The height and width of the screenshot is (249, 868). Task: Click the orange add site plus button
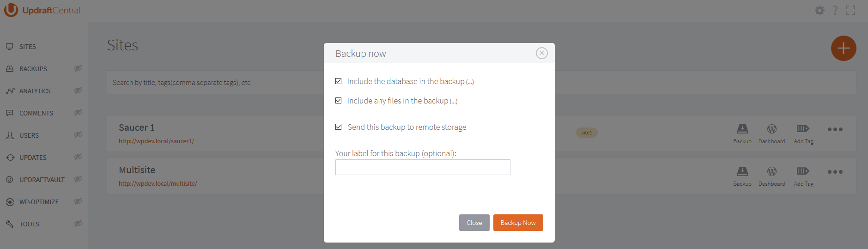point(844,48)
